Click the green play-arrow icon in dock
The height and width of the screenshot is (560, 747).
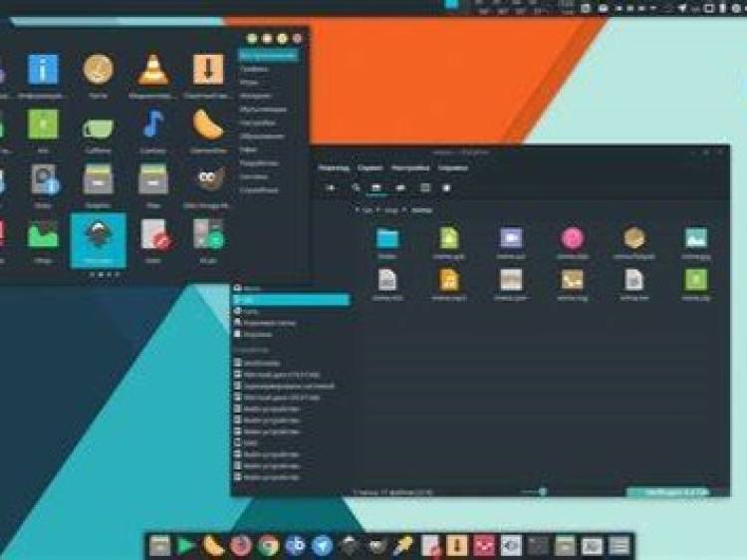[186, 545]
